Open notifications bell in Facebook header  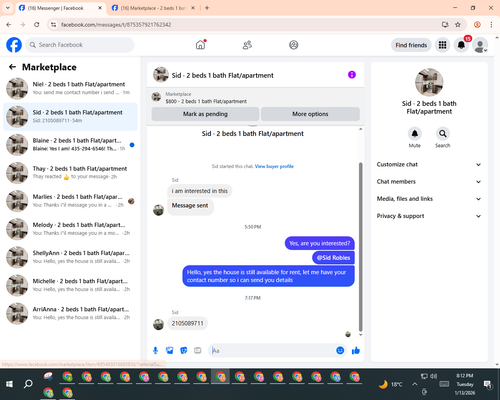click(x=461, y=45)
